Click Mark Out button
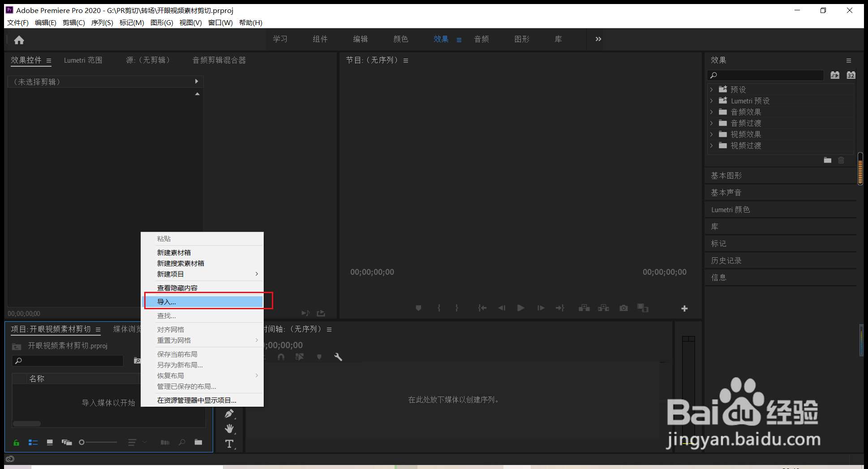The width and height of the screenshot is (868, 469). click(457, 308)
